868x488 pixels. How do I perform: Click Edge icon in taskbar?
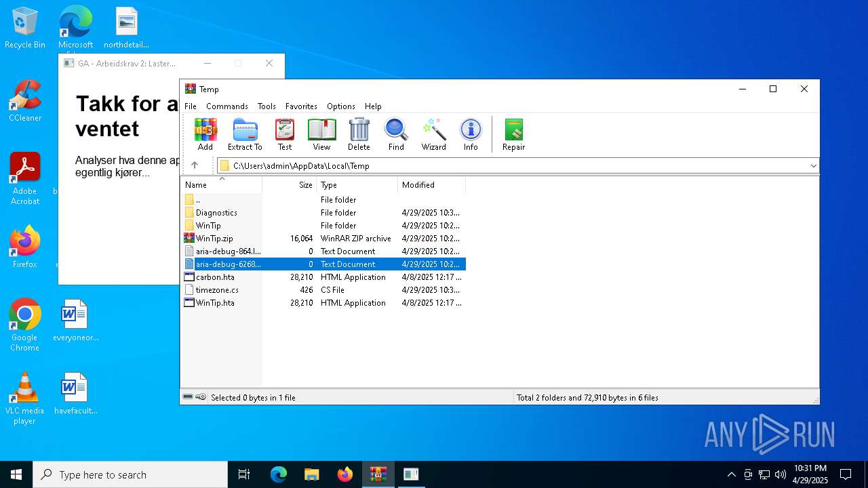(279, 474)
